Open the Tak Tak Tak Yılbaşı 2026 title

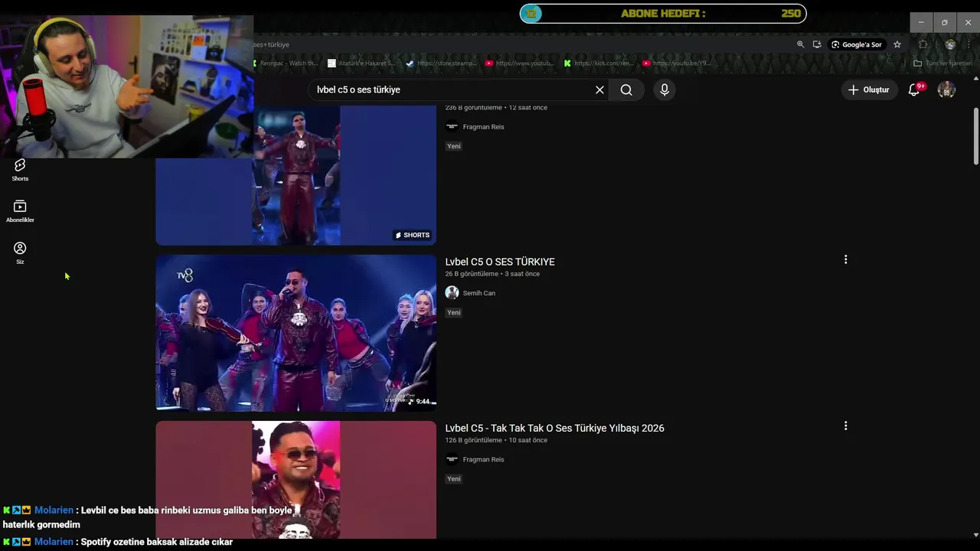tap(554, 428)
